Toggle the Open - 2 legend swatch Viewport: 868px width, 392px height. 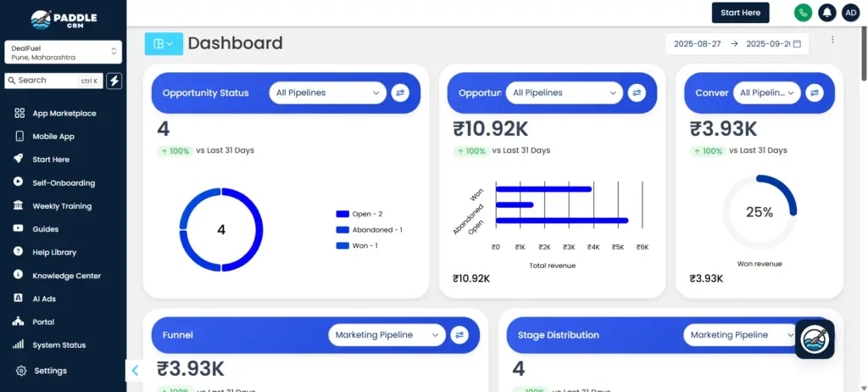click(342, 214)
